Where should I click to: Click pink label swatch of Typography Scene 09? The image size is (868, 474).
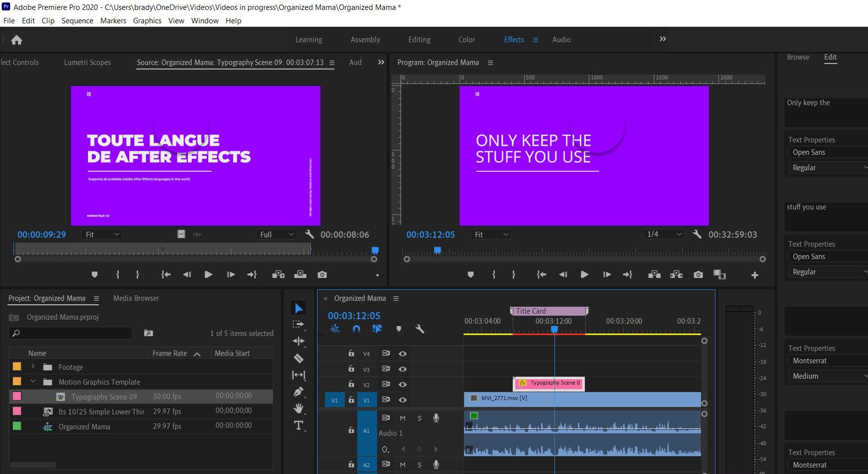point(17,396)
